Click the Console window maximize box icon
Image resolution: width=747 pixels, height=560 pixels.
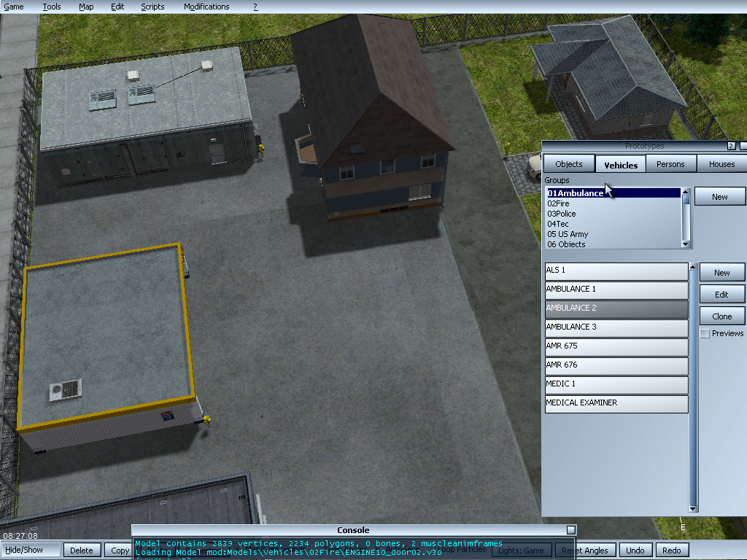click(571, 530)
